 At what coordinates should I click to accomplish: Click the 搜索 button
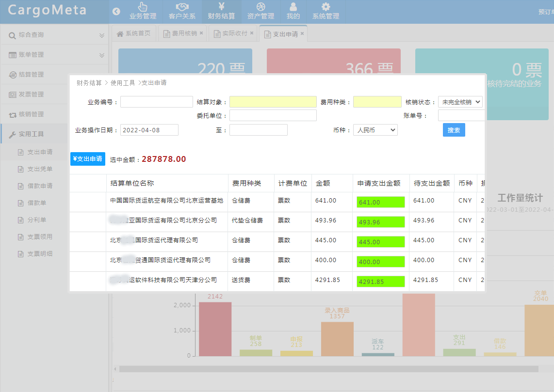(454, 130)
